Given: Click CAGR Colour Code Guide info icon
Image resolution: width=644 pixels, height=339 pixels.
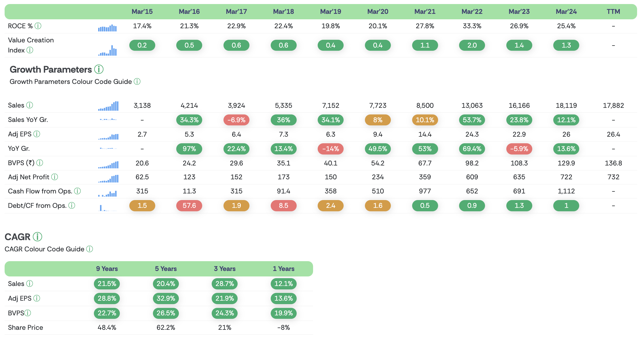Looking at the screenshot, I should click(x=90, y=249).
